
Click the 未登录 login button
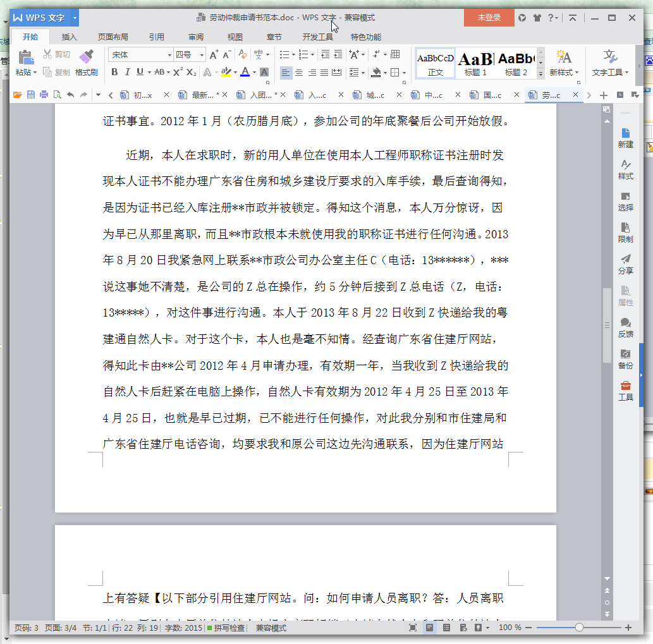[x=489, y=18]
